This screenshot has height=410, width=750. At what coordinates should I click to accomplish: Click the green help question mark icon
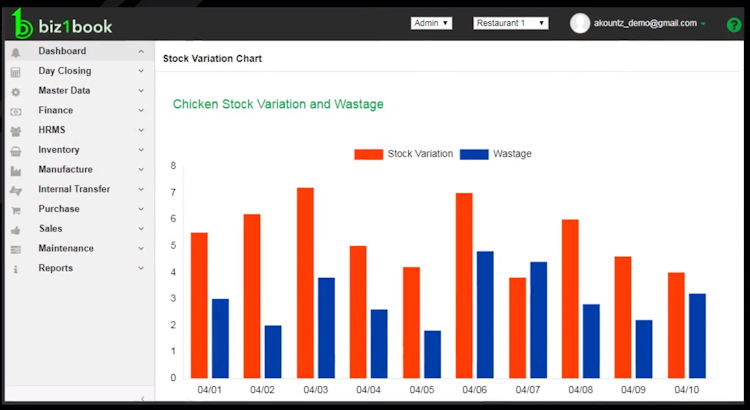click(733, 25)
